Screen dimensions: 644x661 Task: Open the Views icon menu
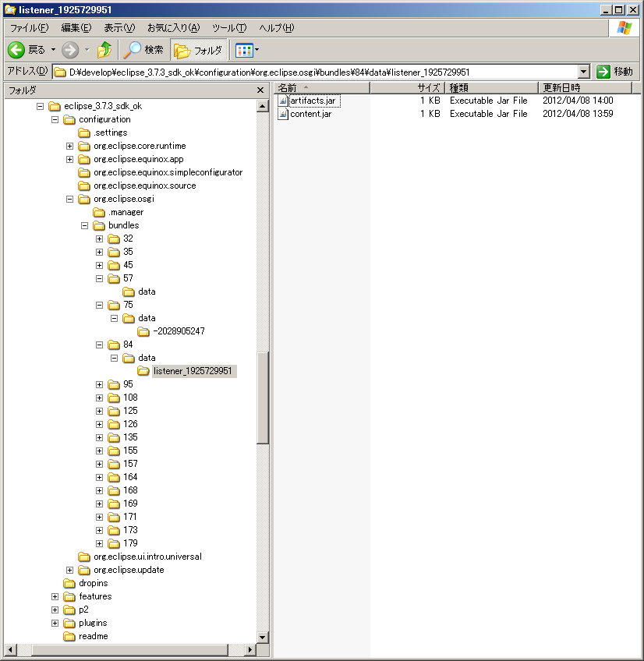coord(244,50)
